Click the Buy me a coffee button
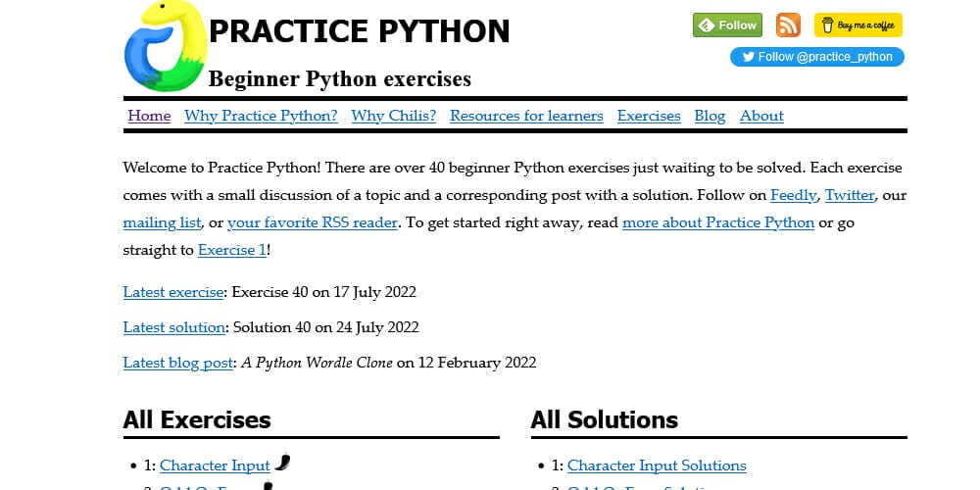Screen dimensions: 980x490 point(857,25)
